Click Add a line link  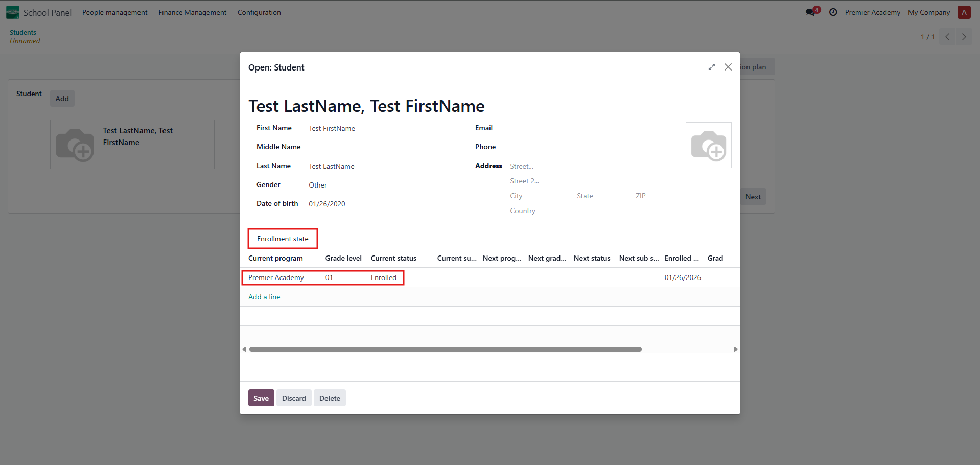tap(264, 297)
